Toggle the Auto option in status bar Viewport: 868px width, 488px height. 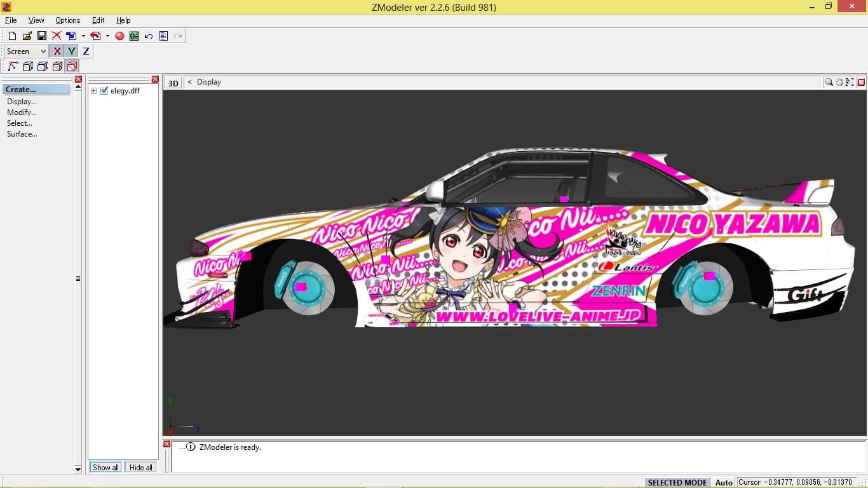coord(724,482)
